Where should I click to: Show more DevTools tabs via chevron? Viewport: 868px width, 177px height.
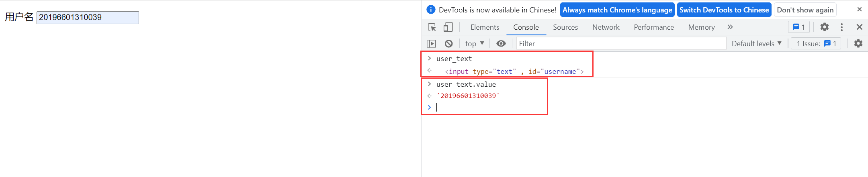(730, 27)
